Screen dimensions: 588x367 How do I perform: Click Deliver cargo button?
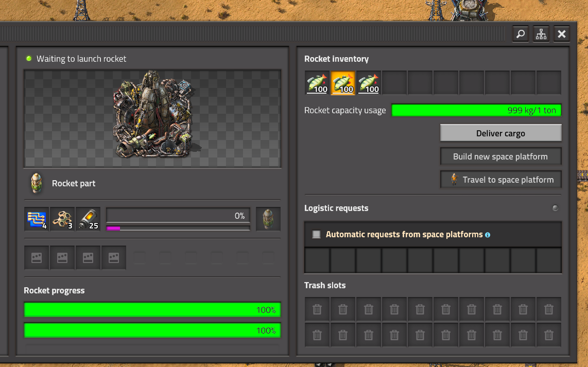(500, 133)
